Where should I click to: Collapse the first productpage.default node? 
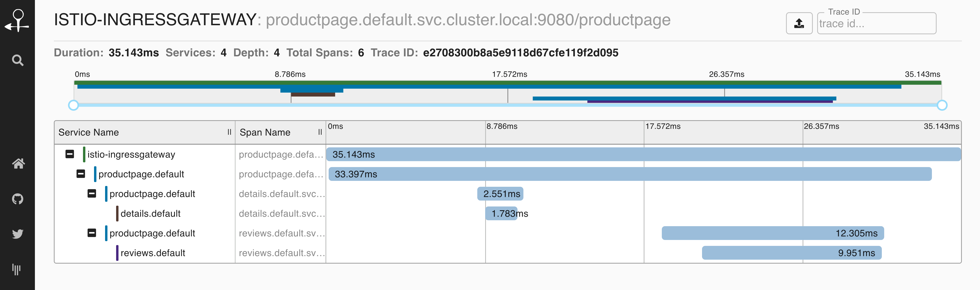(x=81, y=174)
